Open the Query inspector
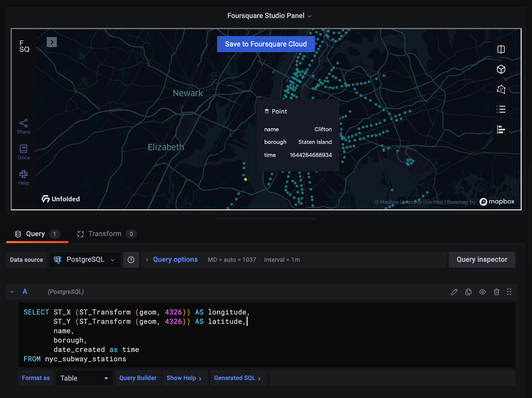This screenshot has width=532, height=398. point(482,260)
